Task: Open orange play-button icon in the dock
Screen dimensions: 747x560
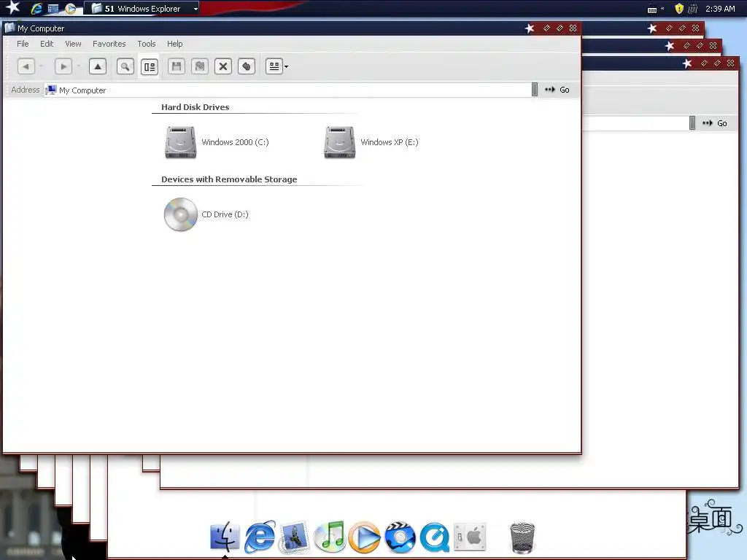Action: 365,537
